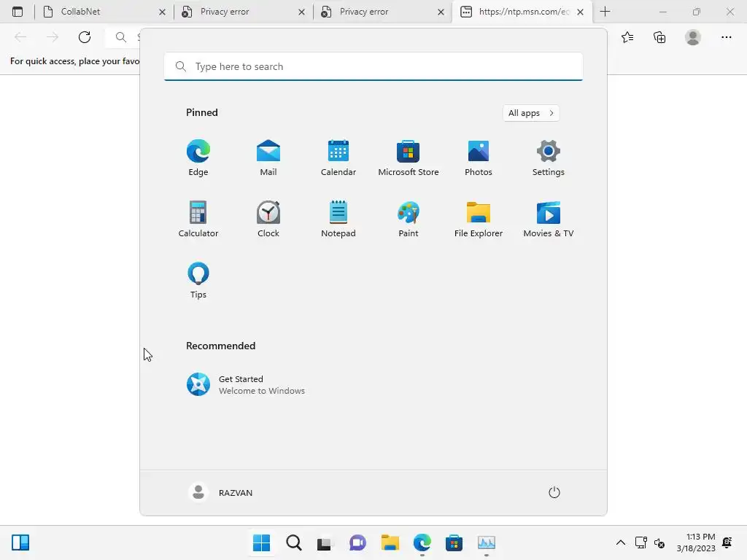Open the Clock app
747x560 pixels.
pos(268,219)
